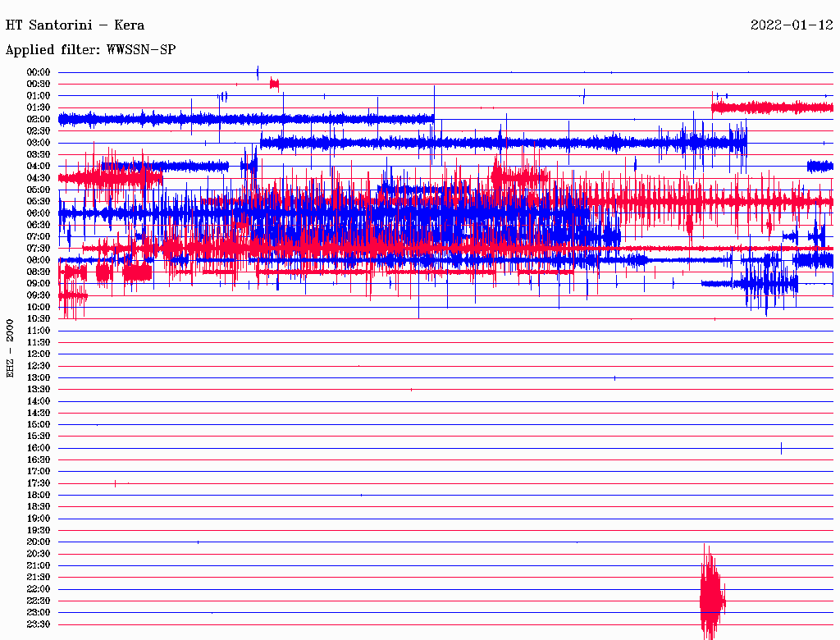Select the 20:00 time label
The height and width of the screenshot is (640, 840).
(x=39, y=542)
